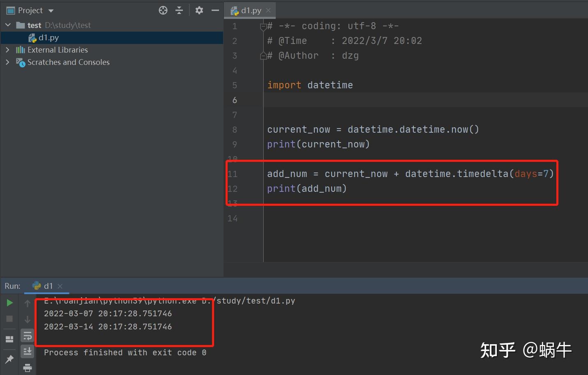The width and height of the screenshot is (588, 375).
Task: Hide the Project panel minus icon
Action: click(x=215, y=10)
